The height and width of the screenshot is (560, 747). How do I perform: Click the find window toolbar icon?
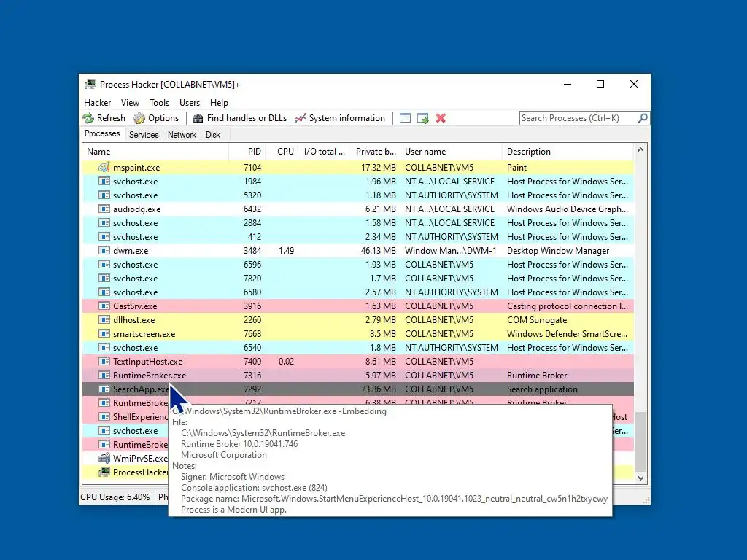coord(405,118)
